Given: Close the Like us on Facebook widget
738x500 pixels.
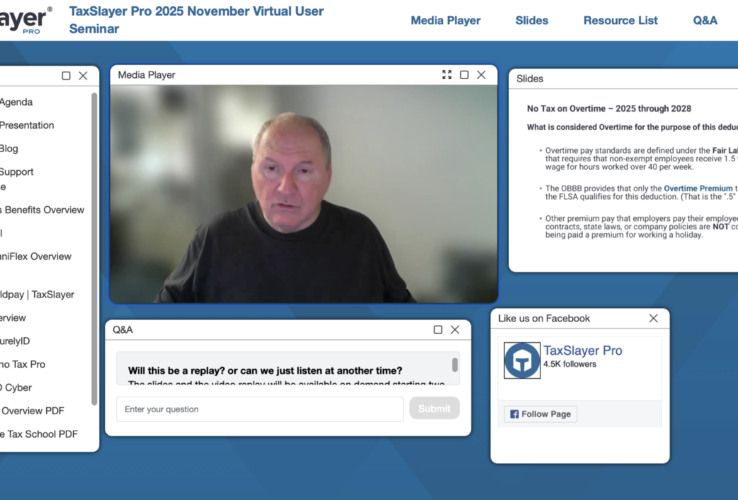Looking at the screenshot, I should click(653, 318).
